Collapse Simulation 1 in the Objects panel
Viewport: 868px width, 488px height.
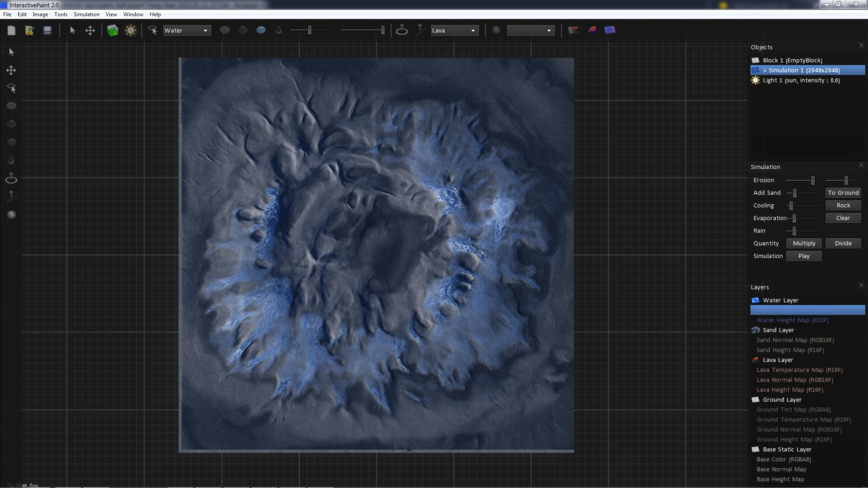click(x=764, y=70)
